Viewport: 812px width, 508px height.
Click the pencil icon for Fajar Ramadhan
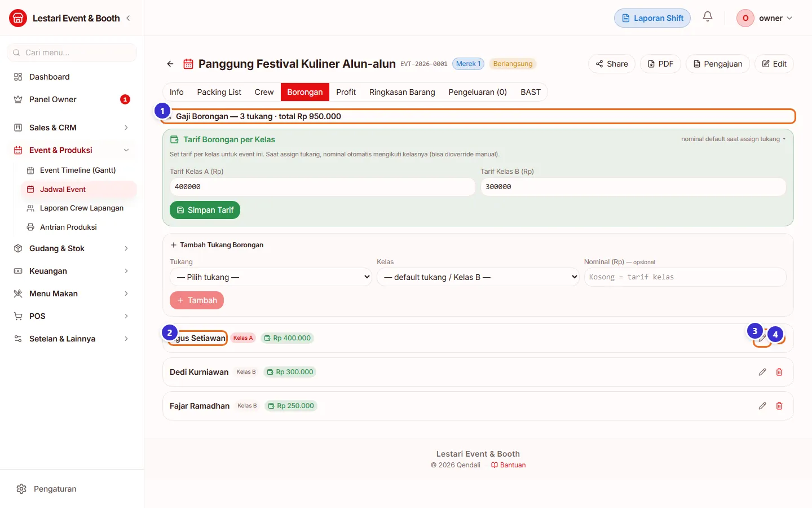coord(762,406)
